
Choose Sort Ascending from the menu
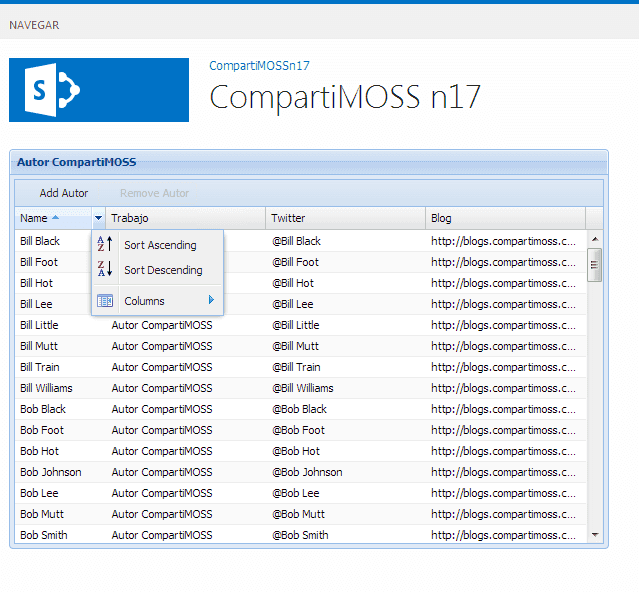point(158,245)
